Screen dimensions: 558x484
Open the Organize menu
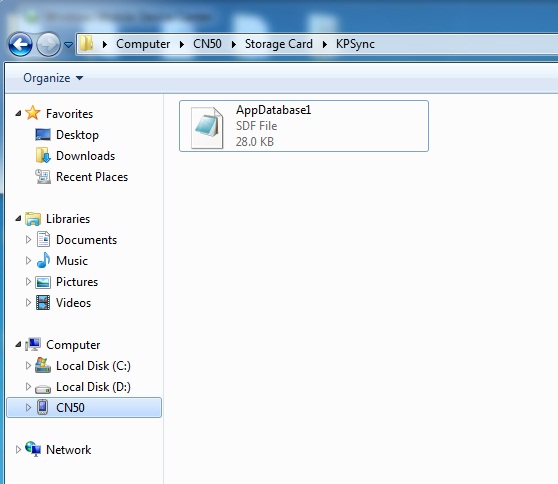click(x=53, y=78)
